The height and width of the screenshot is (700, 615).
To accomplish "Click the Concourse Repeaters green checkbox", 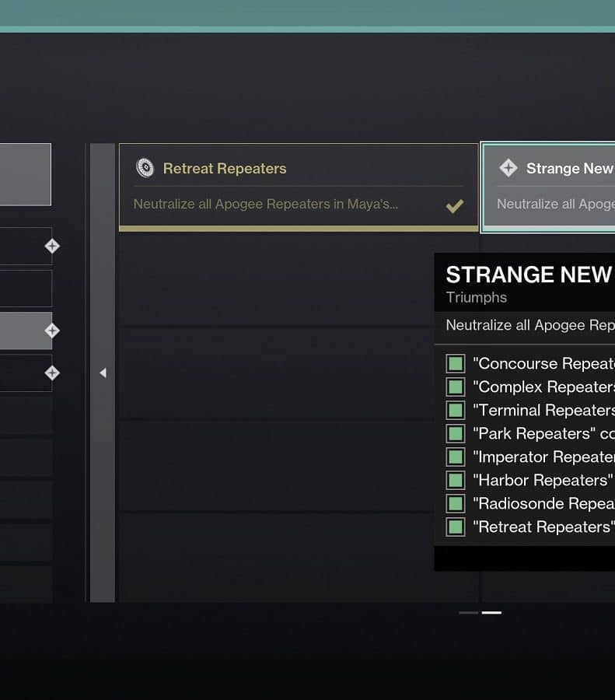I will tap(456, 363).
